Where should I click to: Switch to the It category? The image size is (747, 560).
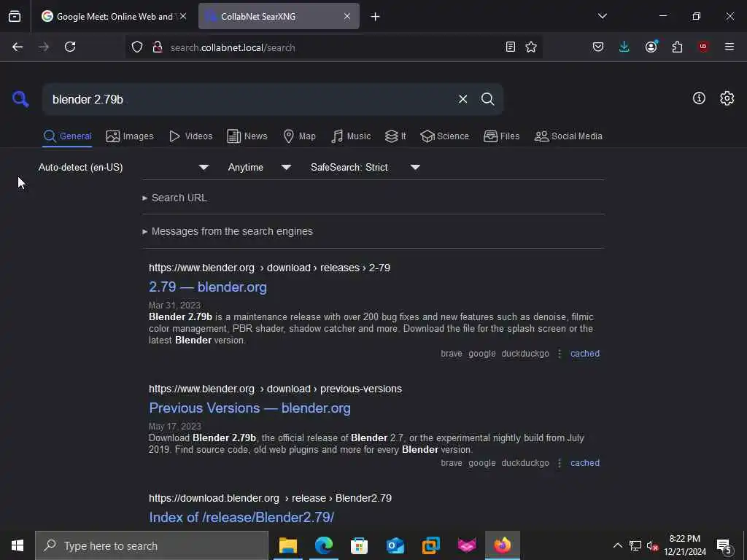point(395,136)
